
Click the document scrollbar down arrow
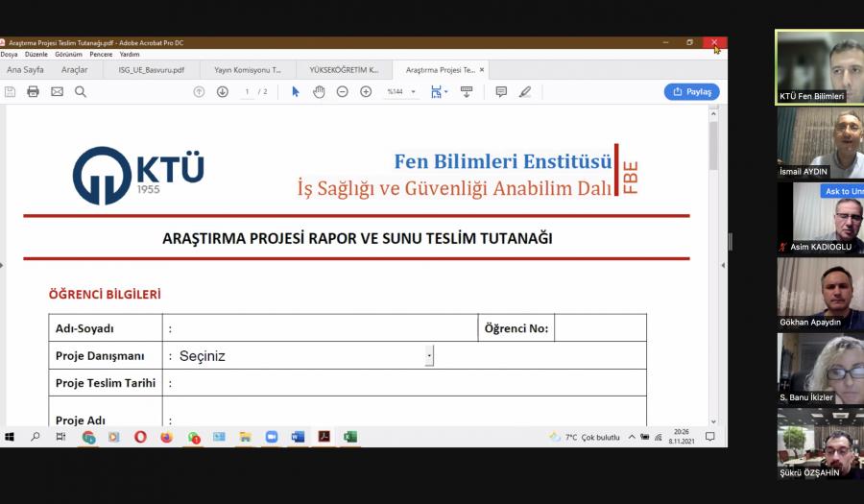pos(713,421)
